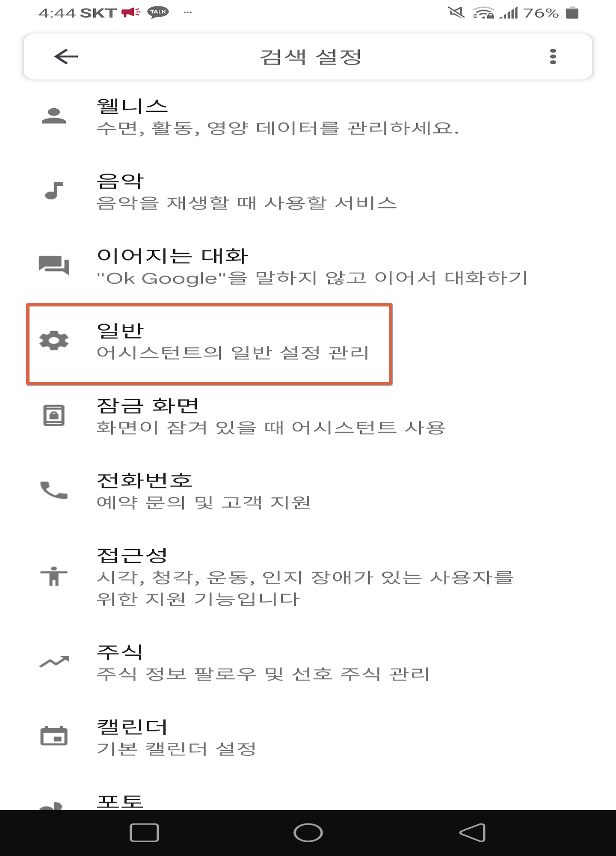Viewport: 616px width, 856px height.
Task: Open 음악 service settings
Action: point(308,191)
